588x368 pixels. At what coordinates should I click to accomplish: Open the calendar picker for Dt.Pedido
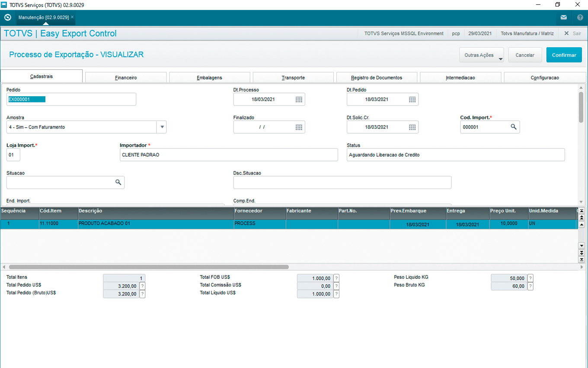point(412,100)
